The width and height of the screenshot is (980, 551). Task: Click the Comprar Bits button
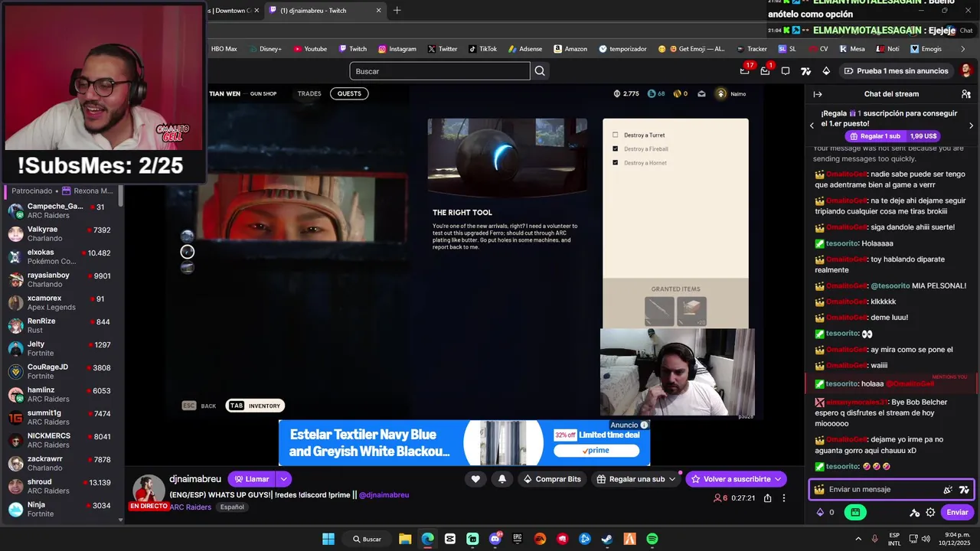coord(552,479)
